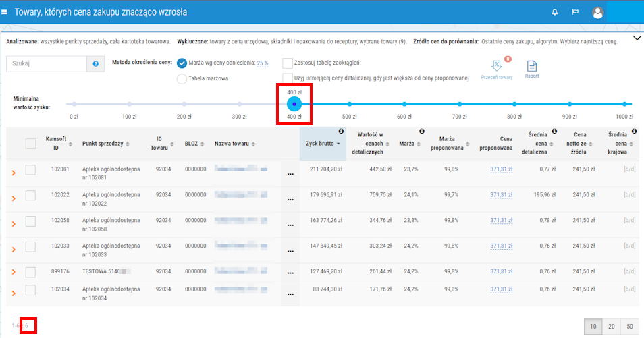644x338 pixels.
Task: Expand row for Kamsoft ID 102081
Action: click(x=13, y=173)
